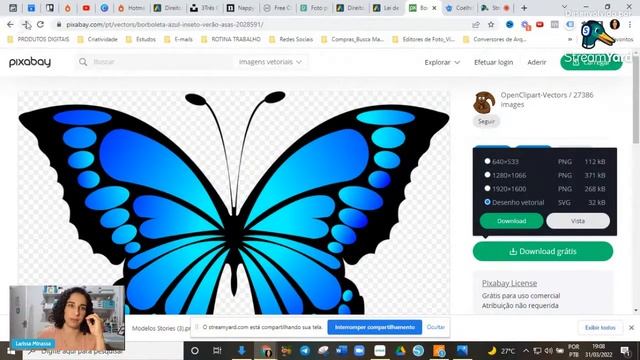Open the Photos app on the taskbar
The image size is (640, 360).
462,351
